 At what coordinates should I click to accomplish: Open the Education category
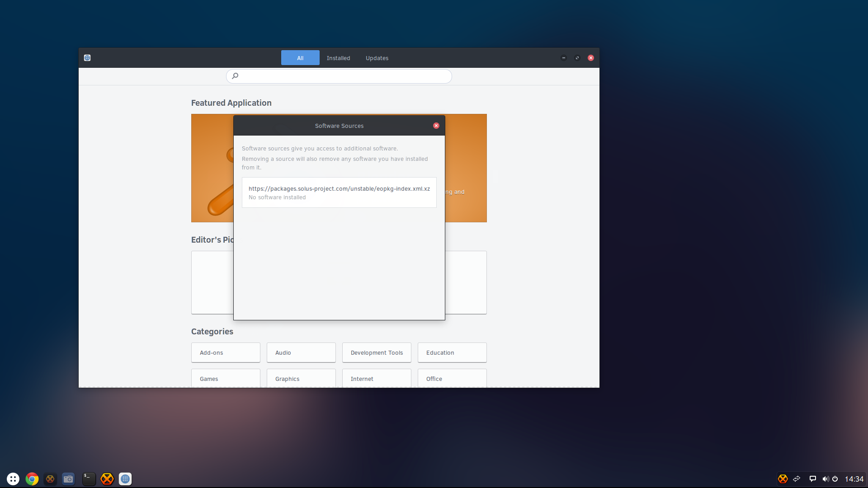pyautogui.click(x=452, y=352)
